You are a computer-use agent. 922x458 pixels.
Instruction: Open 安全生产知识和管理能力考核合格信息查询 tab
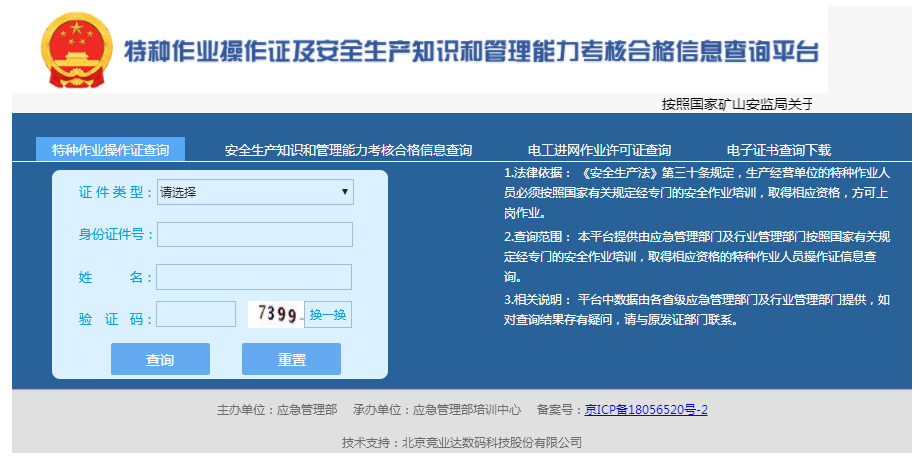point(348,150)
